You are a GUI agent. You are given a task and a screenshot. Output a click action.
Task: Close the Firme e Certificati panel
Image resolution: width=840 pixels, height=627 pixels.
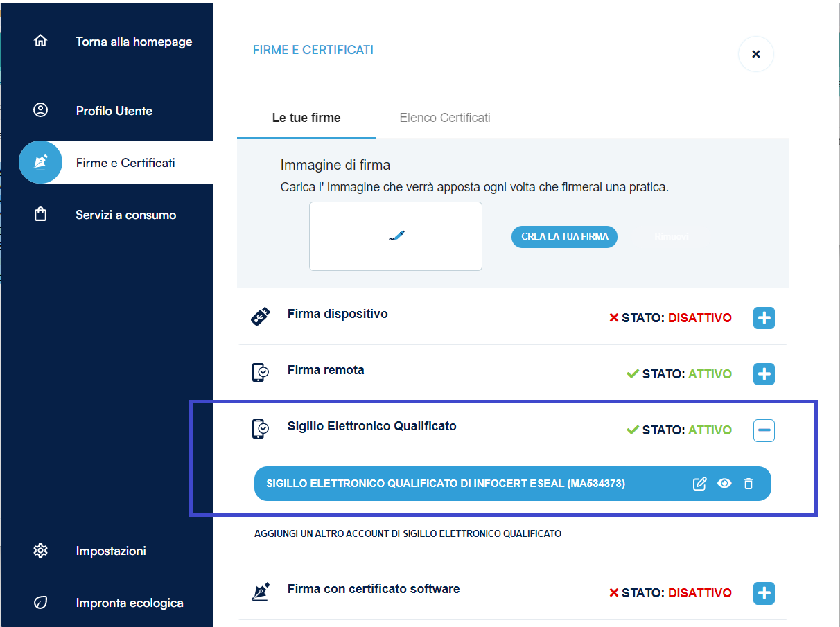point(756,54)
